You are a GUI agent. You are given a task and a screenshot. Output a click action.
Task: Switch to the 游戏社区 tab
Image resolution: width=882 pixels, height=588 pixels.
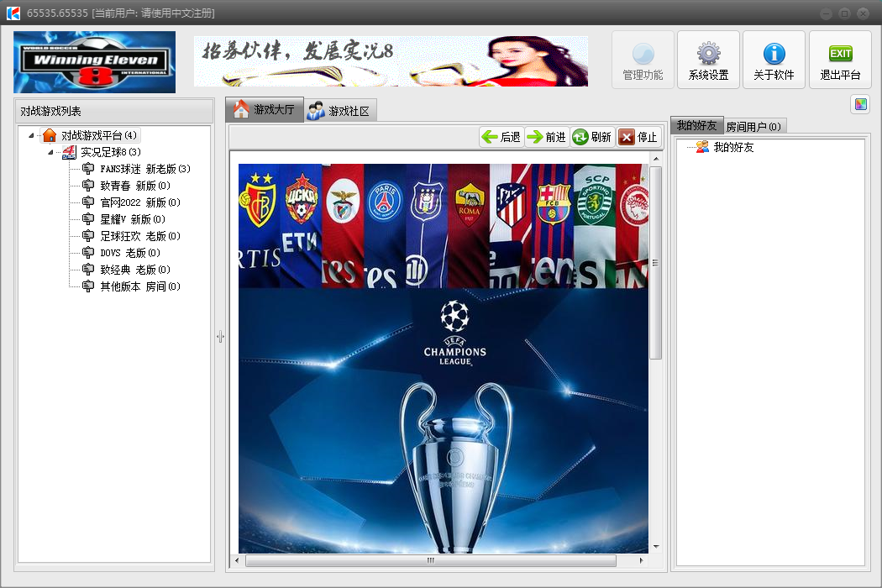pyautogui.click(x=339, y=111)
